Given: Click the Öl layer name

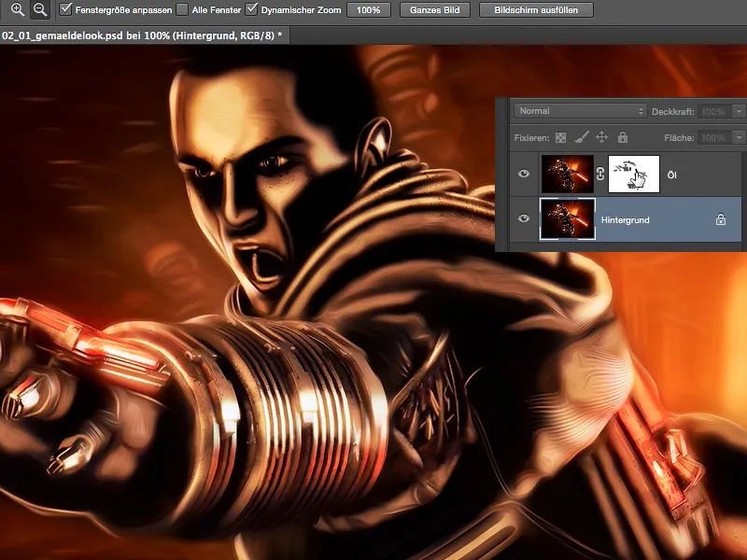Looking at the screenshot, I should [671, 175].
